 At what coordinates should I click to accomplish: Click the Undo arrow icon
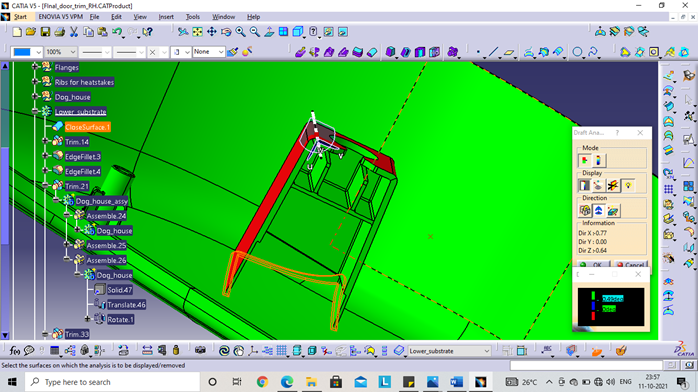tap(117, 32)
